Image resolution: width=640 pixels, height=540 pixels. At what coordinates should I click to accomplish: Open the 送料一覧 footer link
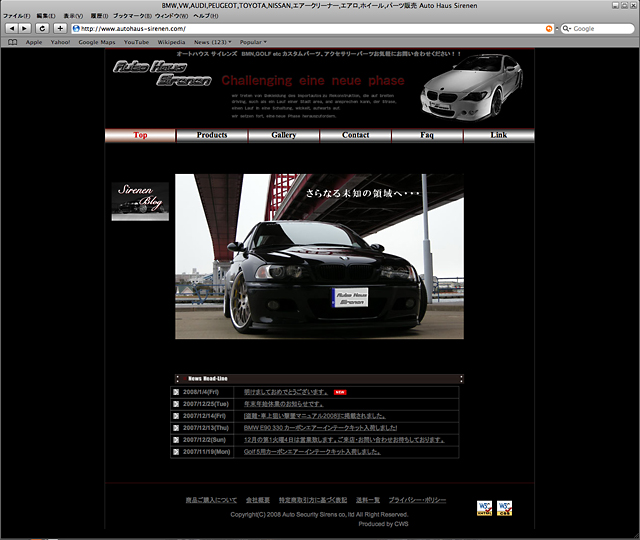click(368, 500)
